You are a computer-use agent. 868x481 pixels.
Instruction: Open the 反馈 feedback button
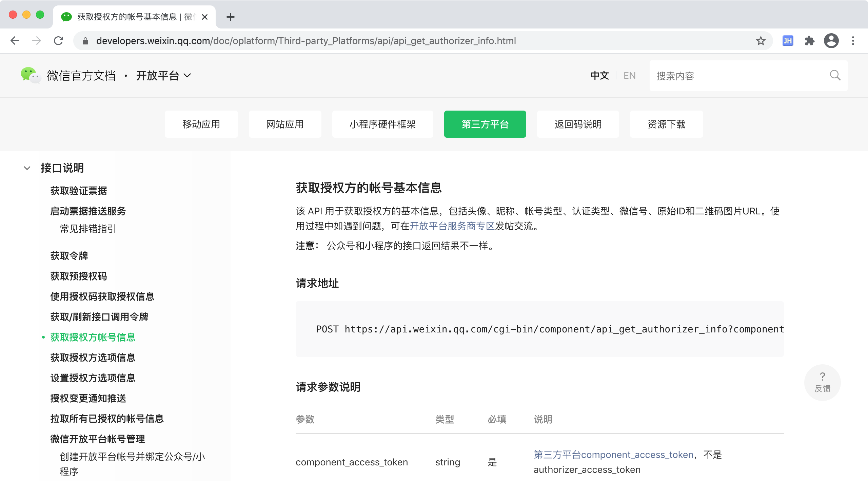(x=822, y=382)
